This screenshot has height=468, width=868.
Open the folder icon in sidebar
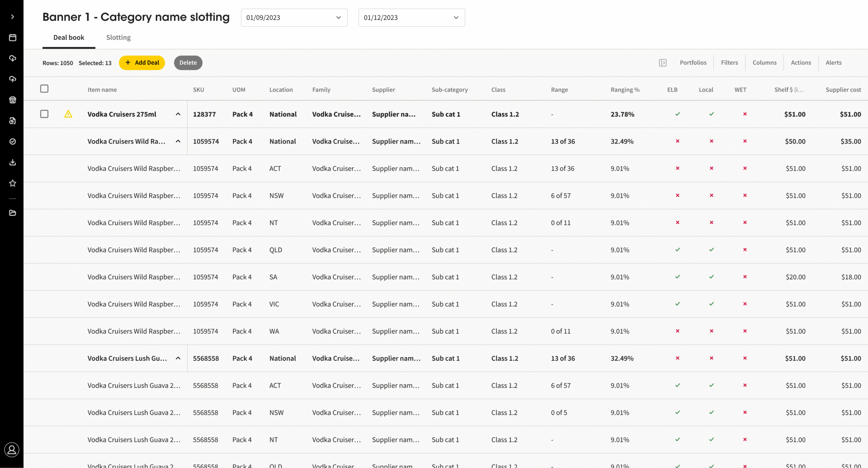(x=13, y=213)
